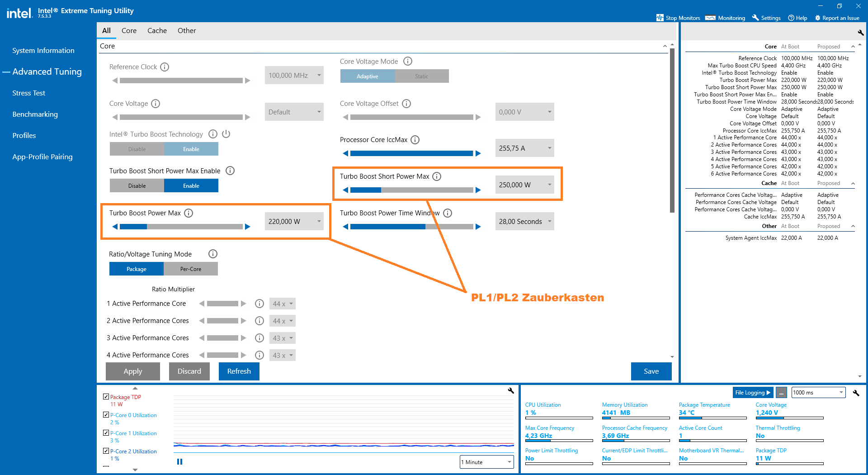The width and height of the screenshot is (868, 475).
Task: Click info icon next to Reference Clock
Action: point(165,67)
